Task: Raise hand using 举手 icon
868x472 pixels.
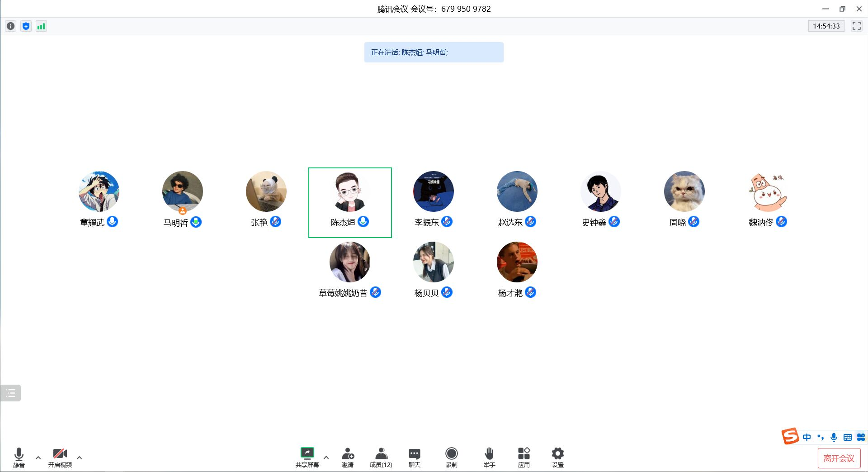Action: tap(489, 457)
